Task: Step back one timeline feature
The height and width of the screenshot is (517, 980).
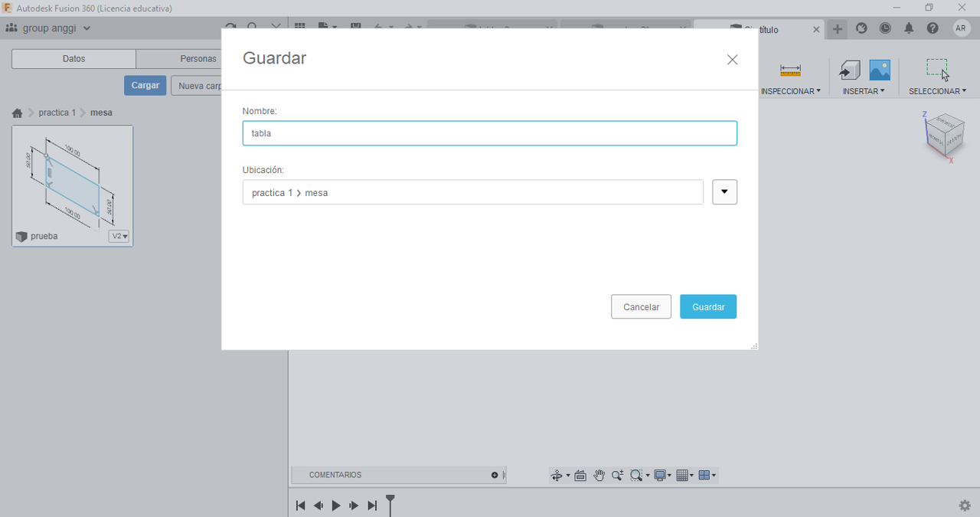Action: (318, 506)
